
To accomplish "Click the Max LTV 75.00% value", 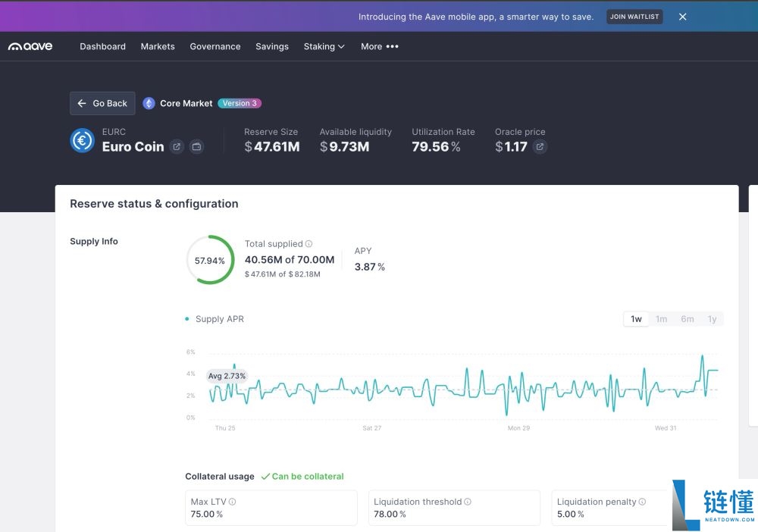I will (x=206, y=514).
